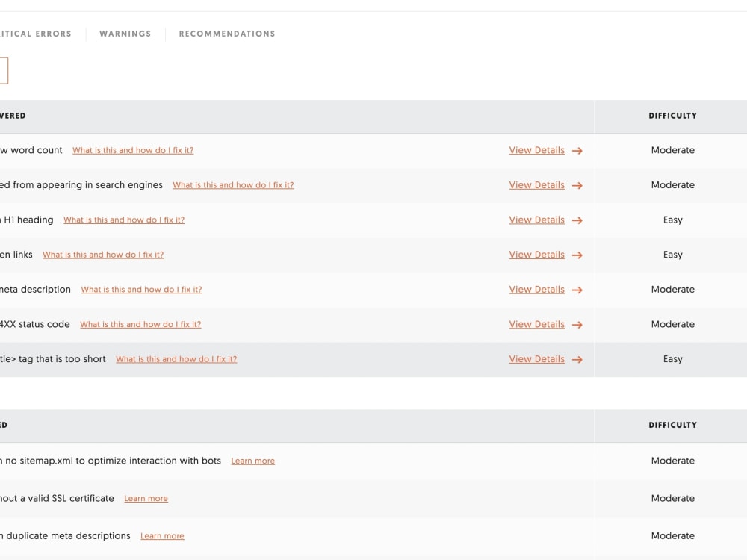Switch to the Recommendations tab
This screenshot has height=560, width=747.
click(227, 34)
